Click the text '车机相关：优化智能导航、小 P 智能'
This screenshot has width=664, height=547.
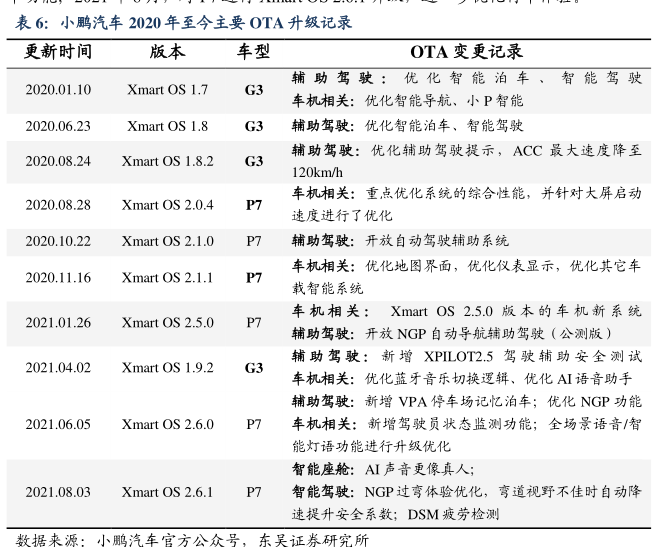[408, 101]
